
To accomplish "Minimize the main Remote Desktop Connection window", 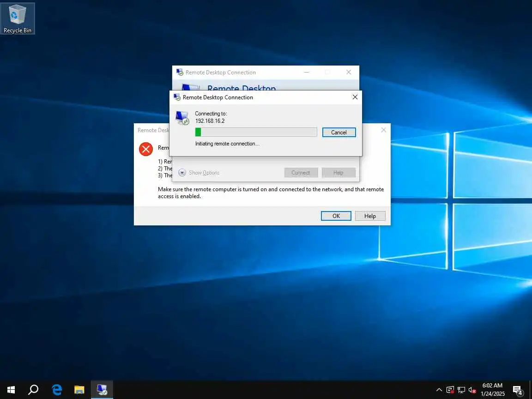I will [306, 72].
